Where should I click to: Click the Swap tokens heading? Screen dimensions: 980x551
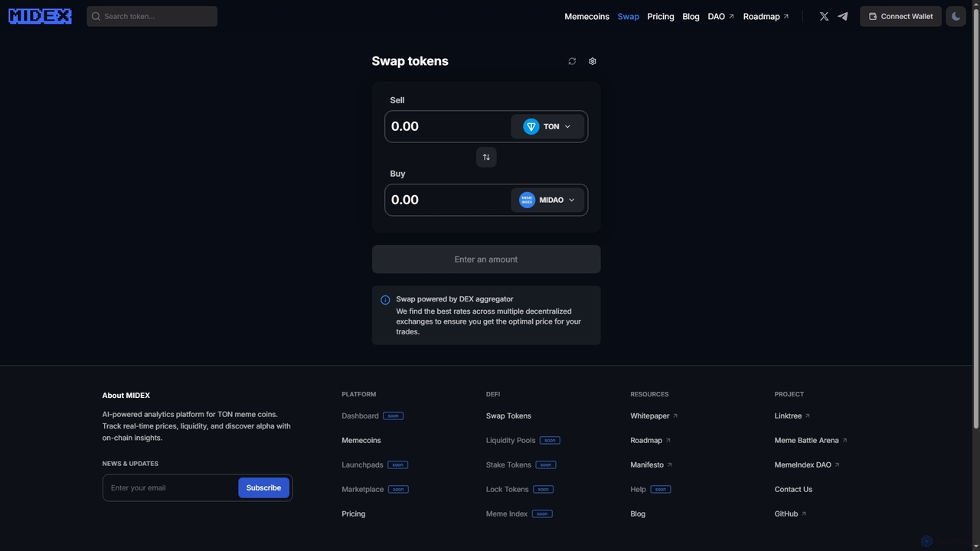410,61
